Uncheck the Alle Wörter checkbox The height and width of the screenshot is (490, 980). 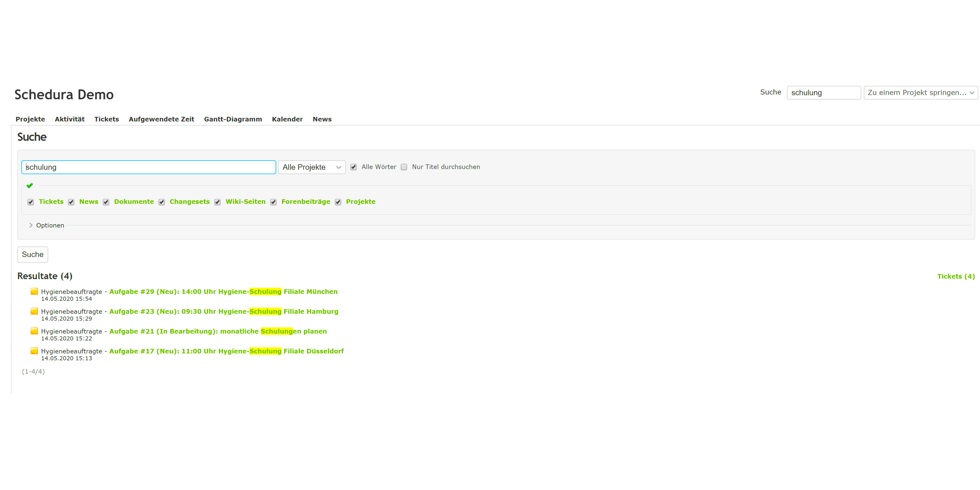point(353,167)
